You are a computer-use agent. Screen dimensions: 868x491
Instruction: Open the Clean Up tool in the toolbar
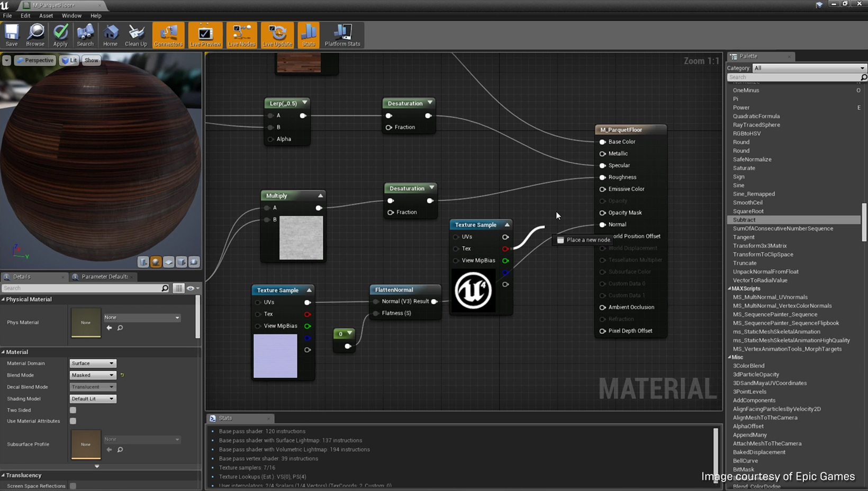pyautogui.click(x=135, y=35)
